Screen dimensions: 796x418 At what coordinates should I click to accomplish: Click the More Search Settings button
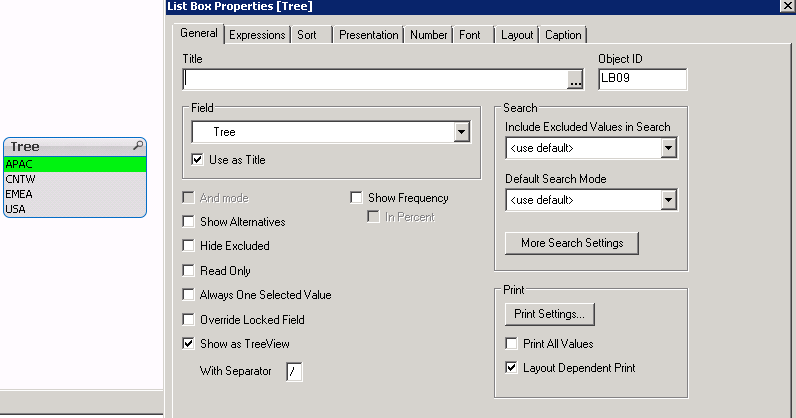tap(571, 243)
